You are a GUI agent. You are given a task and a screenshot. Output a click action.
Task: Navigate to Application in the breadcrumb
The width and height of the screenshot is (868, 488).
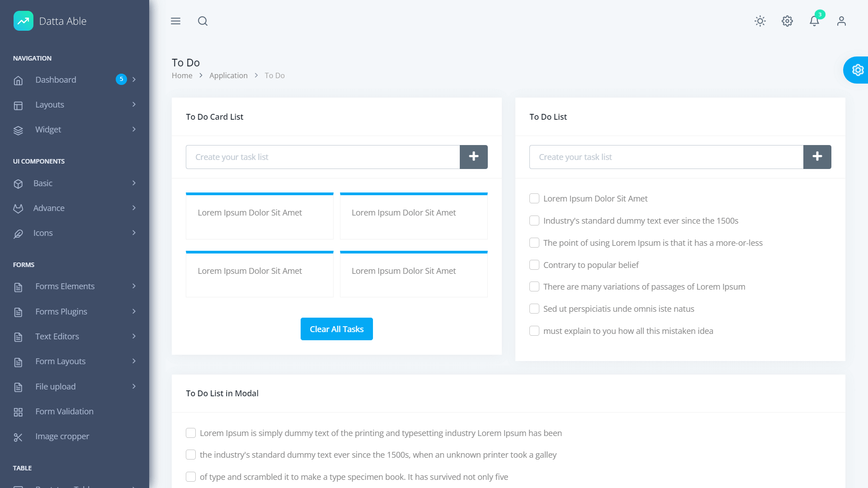coord(228,75)
